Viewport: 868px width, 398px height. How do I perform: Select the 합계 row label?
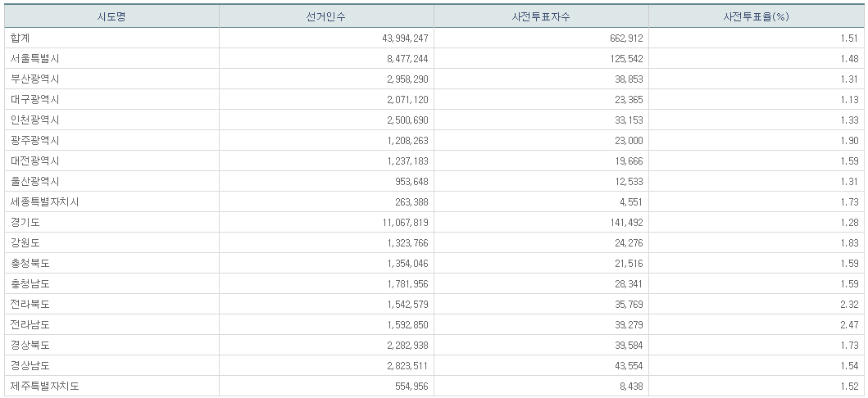[x=20, y=38]
